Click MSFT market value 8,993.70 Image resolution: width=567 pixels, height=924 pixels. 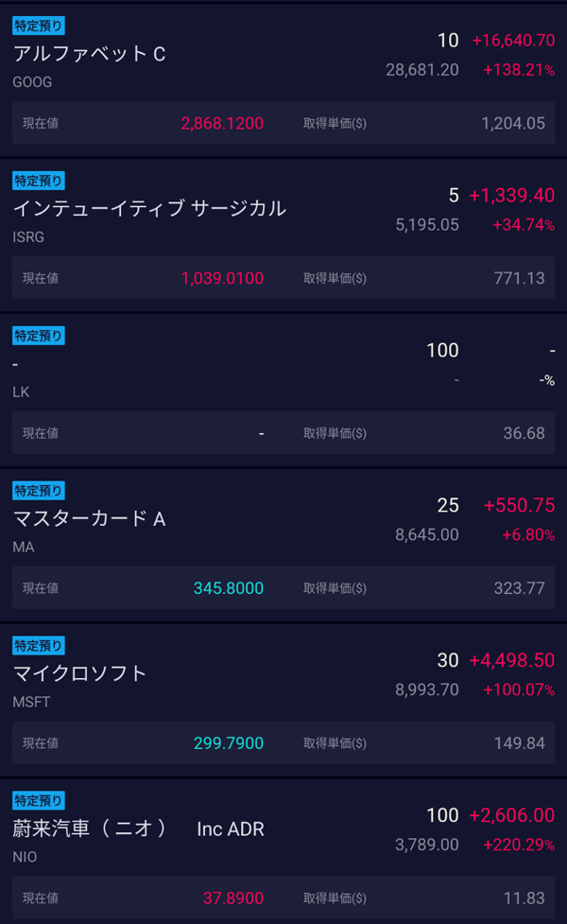coord(426,690)
